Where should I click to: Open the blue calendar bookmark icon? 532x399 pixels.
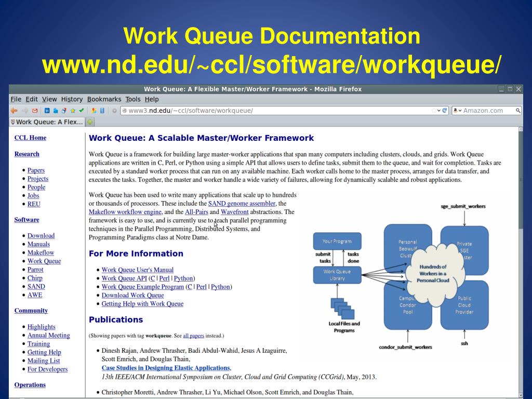pos(47,111)
